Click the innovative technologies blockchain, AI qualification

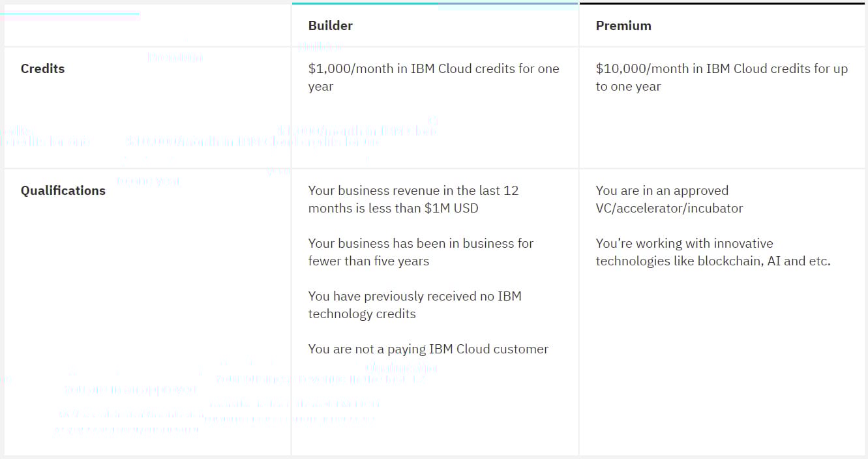tap(712, 252)
